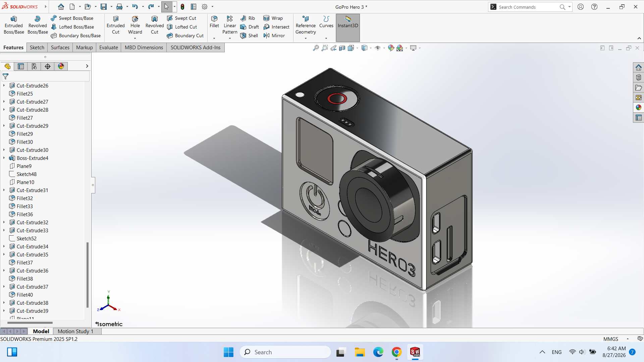Image resolution: width=644 pixels, height=362 pixels.
Task: Select the Mirror tool
Action: (x=274, y=36)
